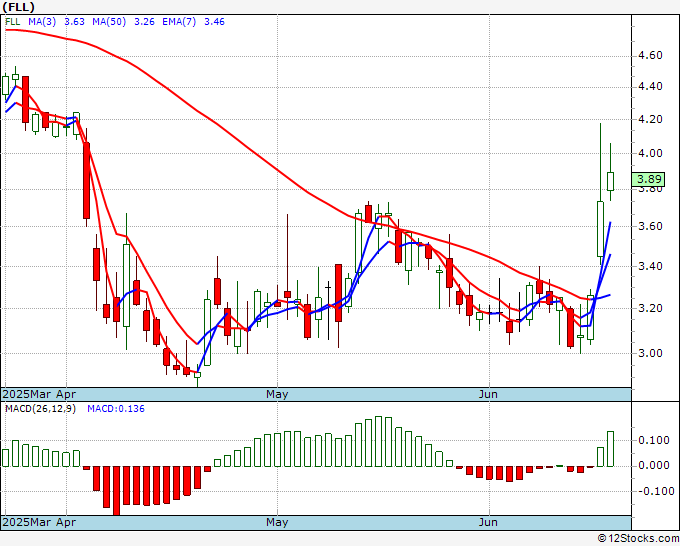Click the 3.00 price axis label
Image resolution: width=680 pixels, height=546 pixels.
(650, 353)
